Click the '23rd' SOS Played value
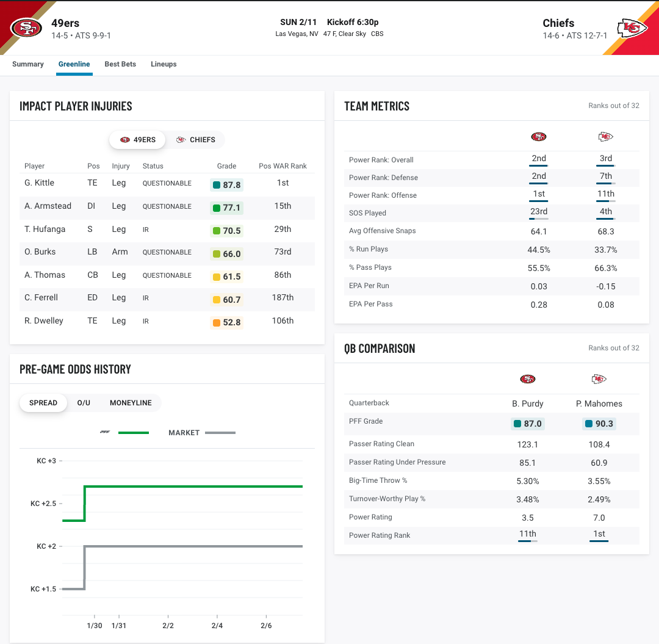The width and height of the screenshot is (659, 644). [538, 211]
